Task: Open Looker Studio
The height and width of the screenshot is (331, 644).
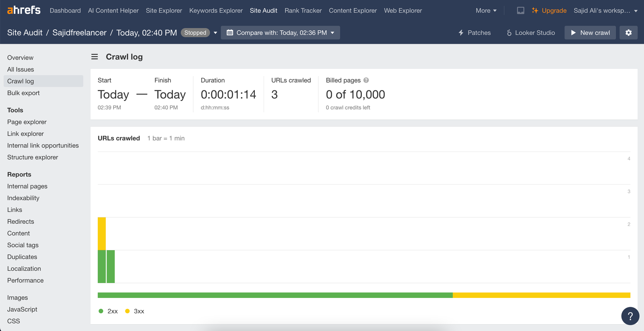Action: [530, 33]
